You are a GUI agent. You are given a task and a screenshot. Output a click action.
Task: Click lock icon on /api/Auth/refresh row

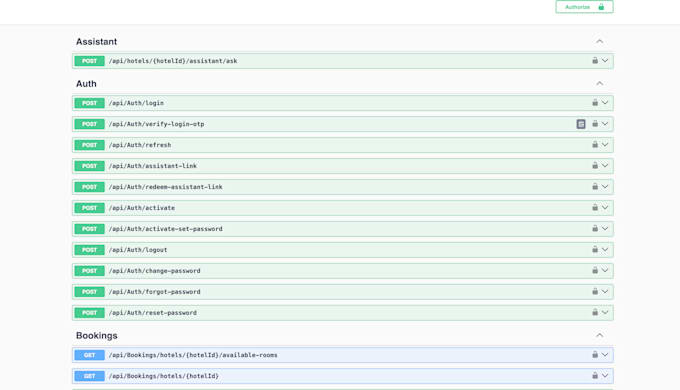[x=595, y=144]
